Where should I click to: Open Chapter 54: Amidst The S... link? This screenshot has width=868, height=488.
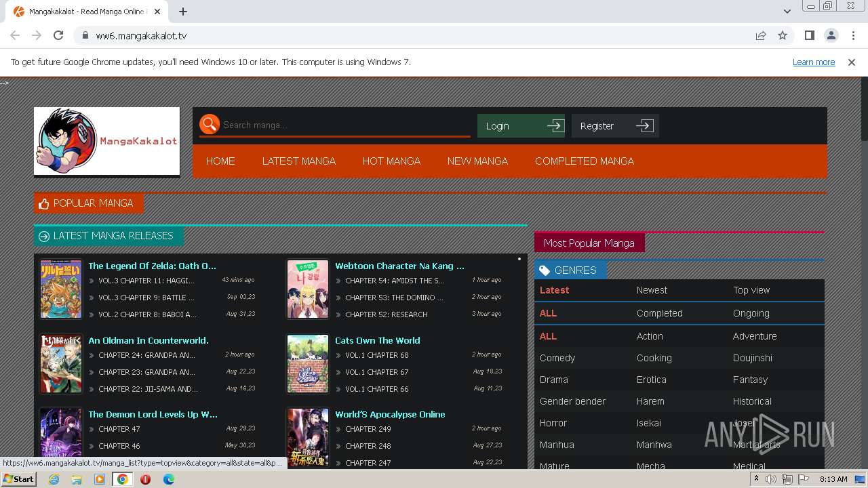395,280
